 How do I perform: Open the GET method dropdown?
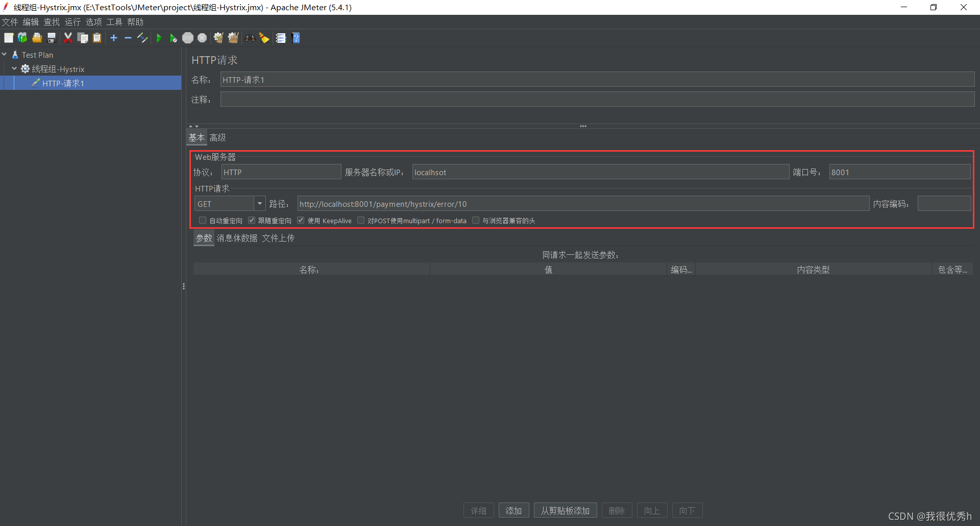coord(260,204)
